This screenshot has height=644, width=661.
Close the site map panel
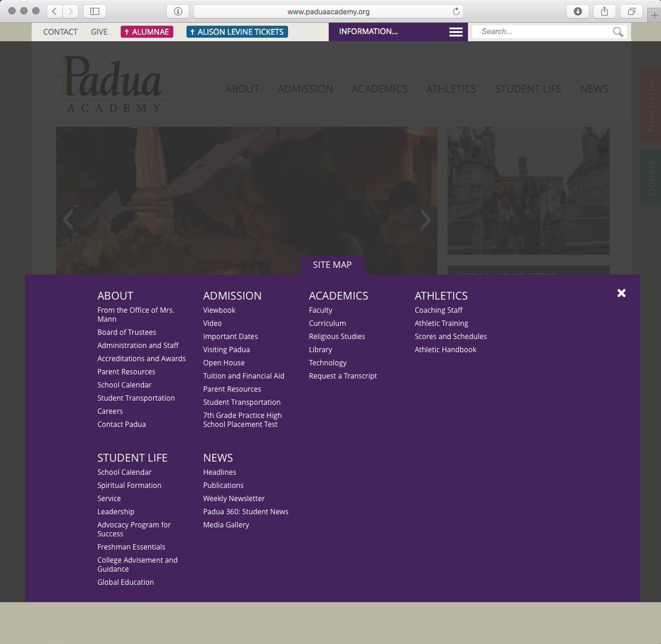pos(622,293)
